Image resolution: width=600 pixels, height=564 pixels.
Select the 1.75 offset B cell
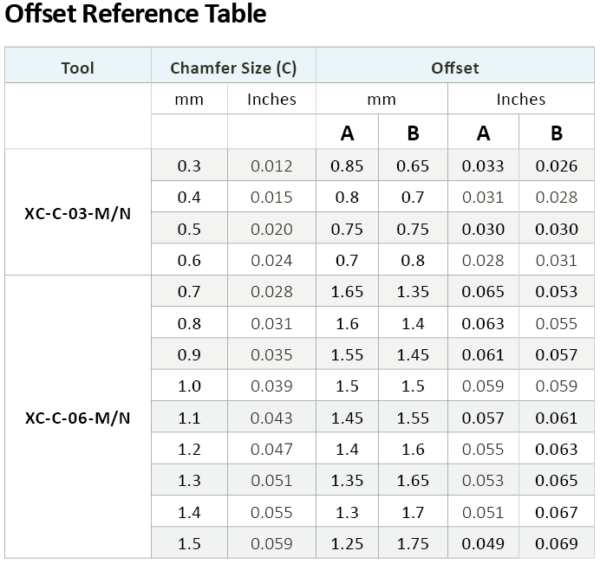413,544
